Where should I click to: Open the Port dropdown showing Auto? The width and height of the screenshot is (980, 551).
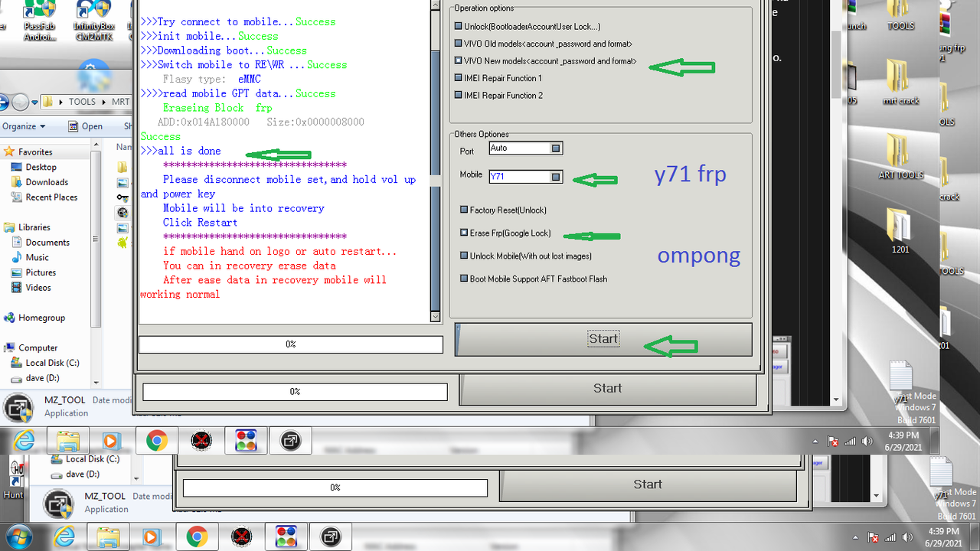point(557,148)
